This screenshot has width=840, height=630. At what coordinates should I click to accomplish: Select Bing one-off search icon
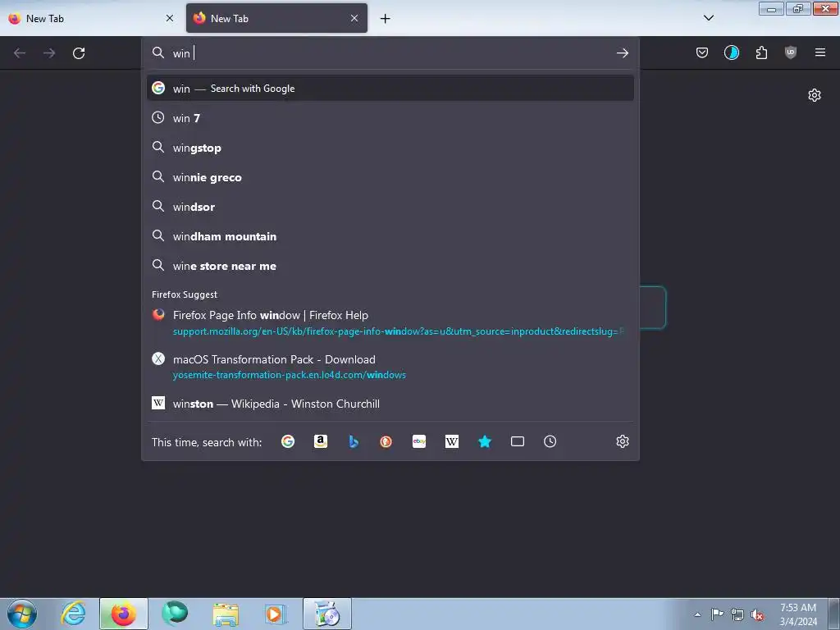point(353,441)
